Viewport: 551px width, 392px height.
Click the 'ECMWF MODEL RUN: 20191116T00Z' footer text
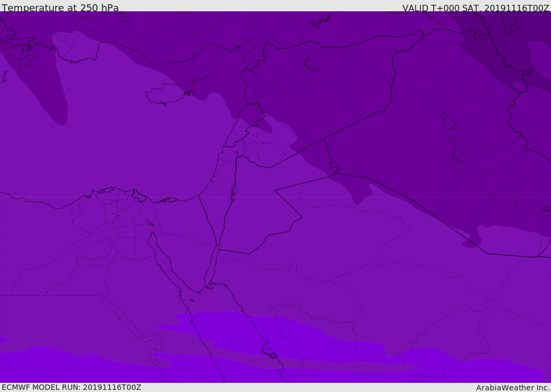72,387
